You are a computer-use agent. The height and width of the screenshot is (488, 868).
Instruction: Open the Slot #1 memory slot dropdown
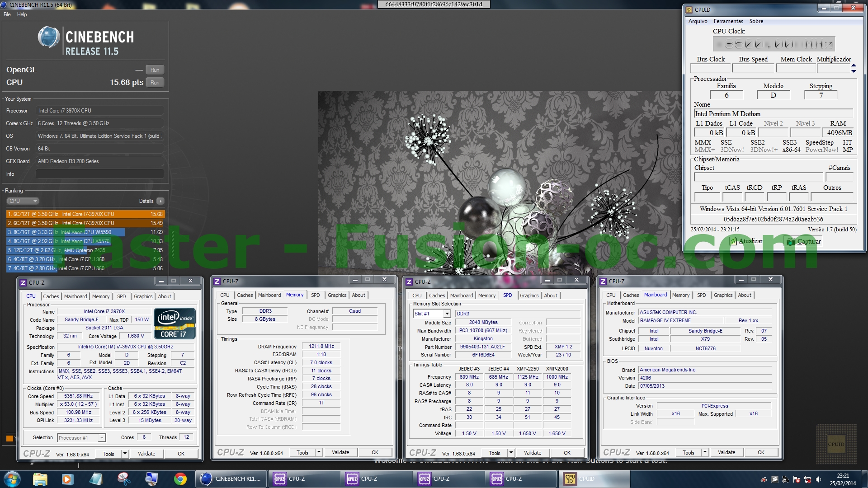pyautogui.click(x=432, y=314)
